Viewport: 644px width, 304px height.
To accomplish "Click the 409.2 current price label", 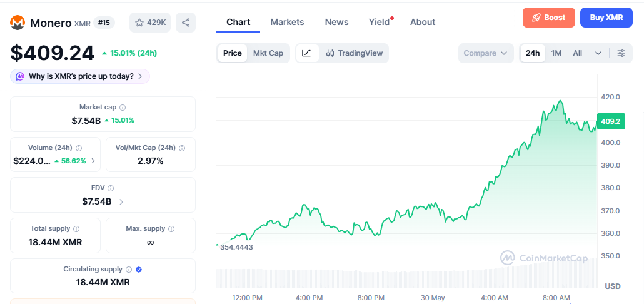I will (x=611, y=121).
